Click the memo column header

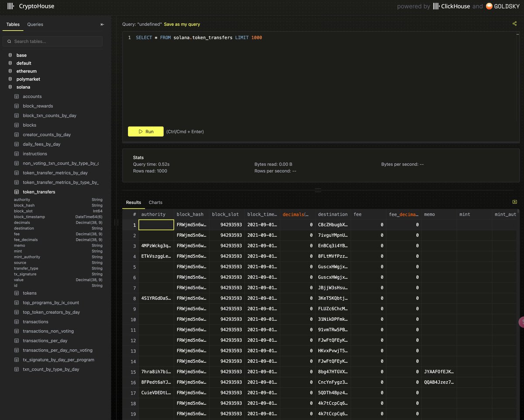point(439,214)
